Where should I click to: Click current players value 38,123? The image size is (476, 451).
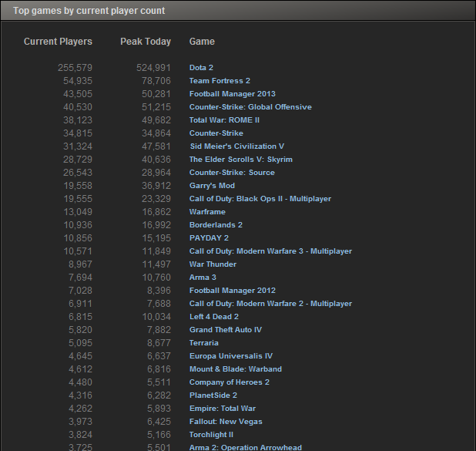[78, 120]
